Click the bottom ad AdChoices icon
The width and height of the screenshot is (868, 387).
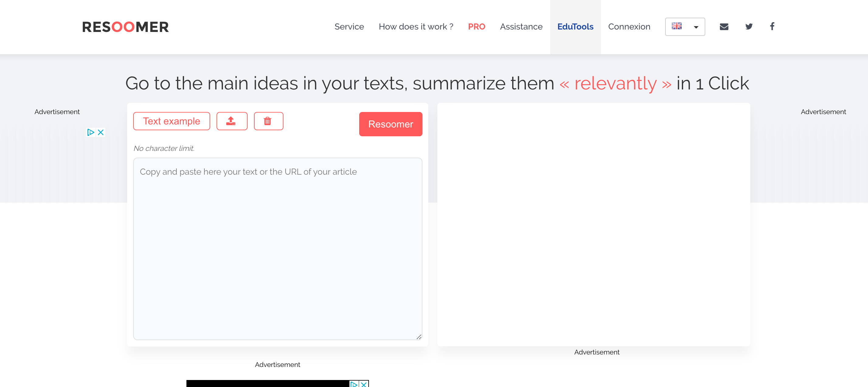(354, 384)
